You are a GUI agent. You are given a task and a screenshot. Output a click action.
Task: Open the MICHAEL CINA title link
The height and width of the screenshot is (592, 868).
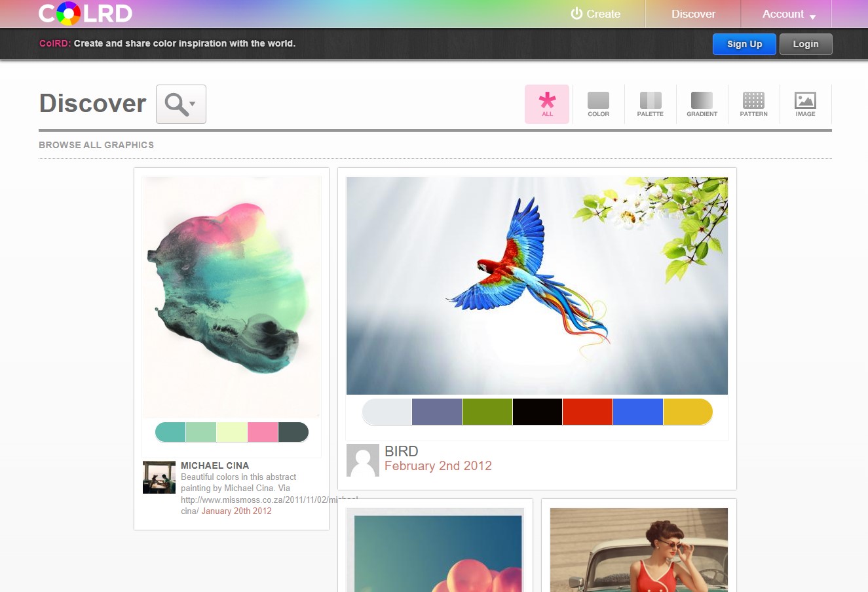click(215, 465)
